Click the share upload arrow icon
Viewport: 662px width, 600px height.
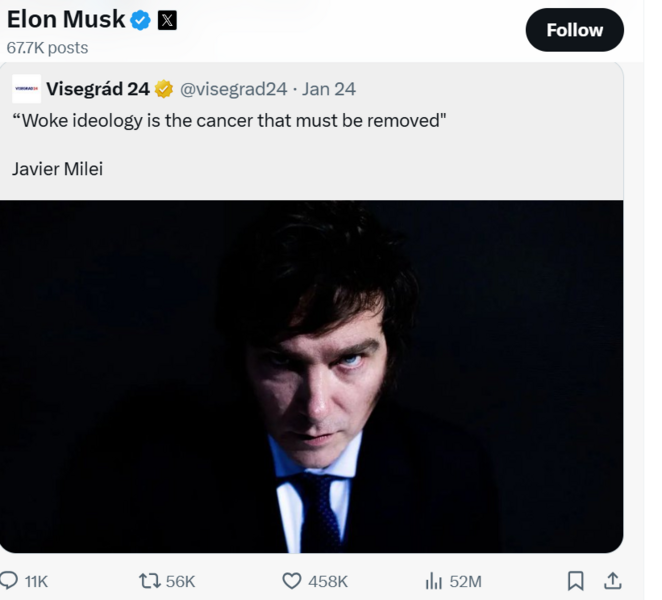[613, 580]
